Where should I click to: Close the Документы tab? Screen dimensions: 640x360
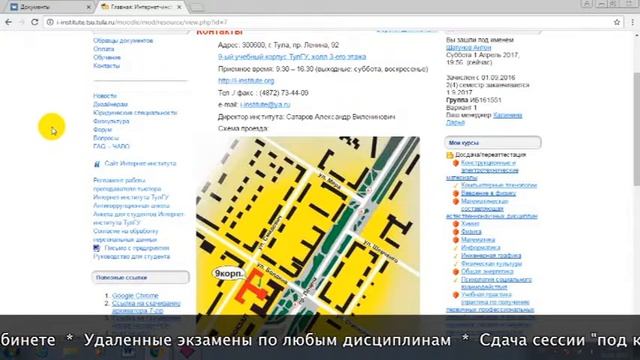pyautogui.click(x=89, y=7)
